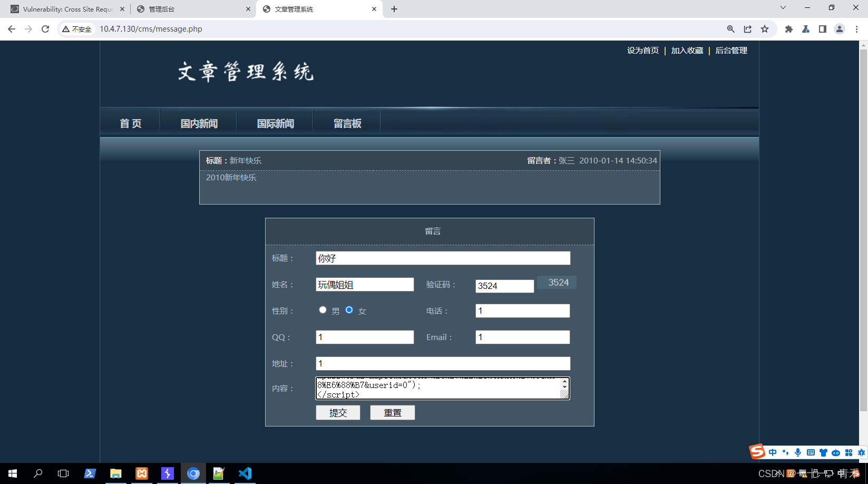Click 后台管理 link
868x484 pixels.
coord(732,51)
